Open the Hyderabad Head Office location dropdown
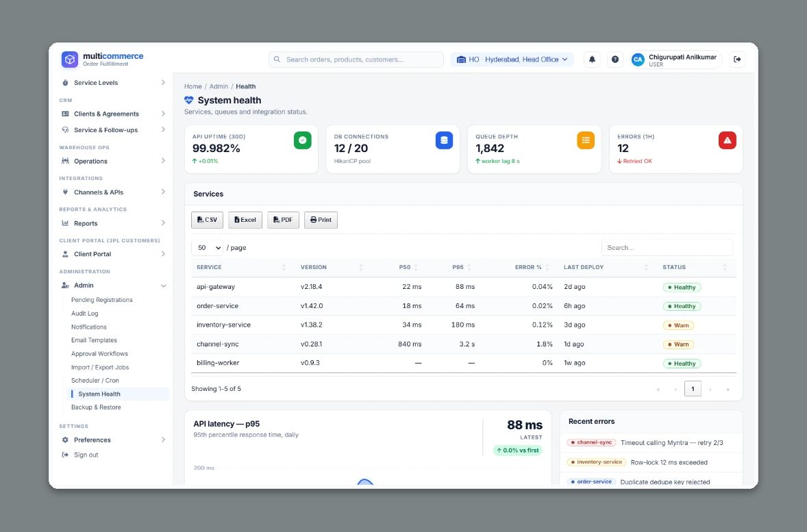This screenshot has height=532, width=807. click(512, 60)
